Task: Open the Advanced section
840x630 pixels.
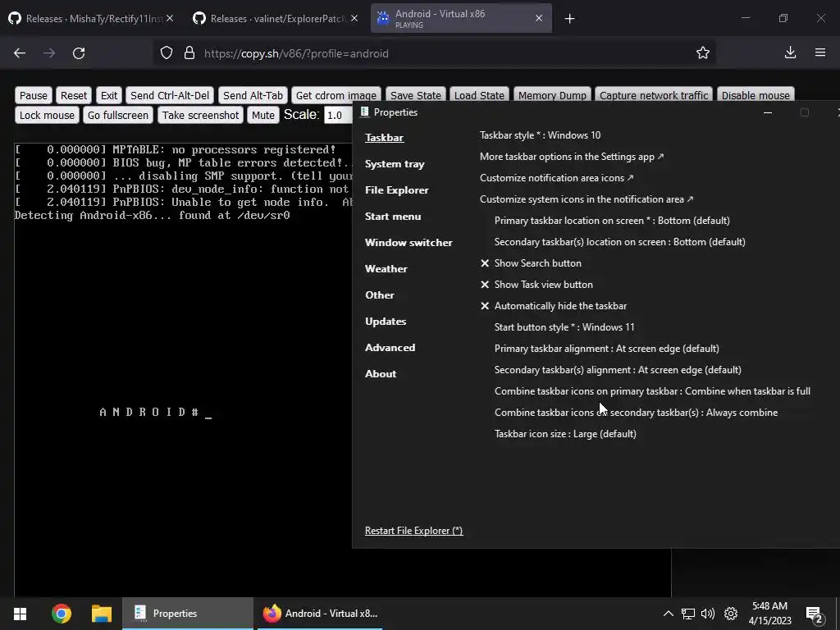Action: coord(390,348)
